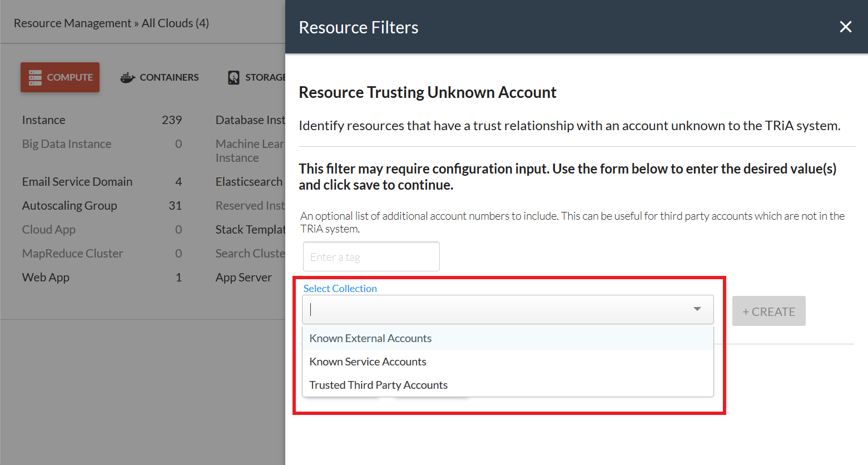This screenshot has width=868, height=465.
Task: Open App Server resources
Action: click(244, 277)
